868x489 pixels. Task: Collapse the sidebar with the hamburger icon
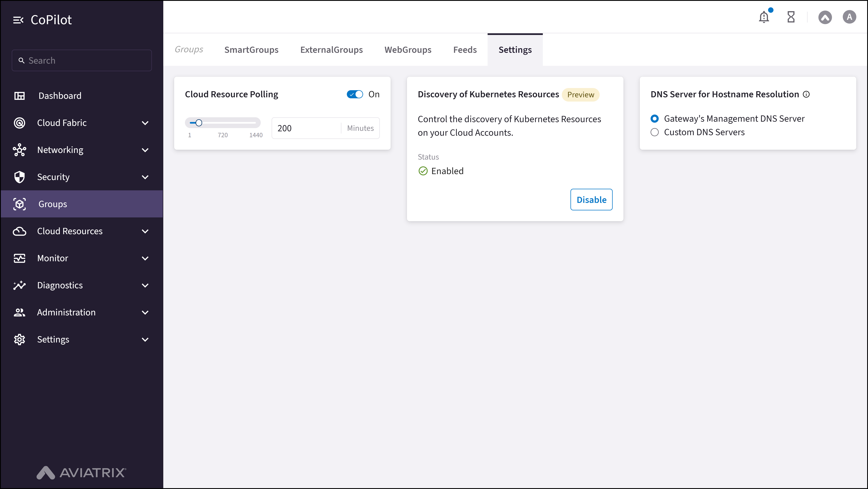(x=18, y=20)
